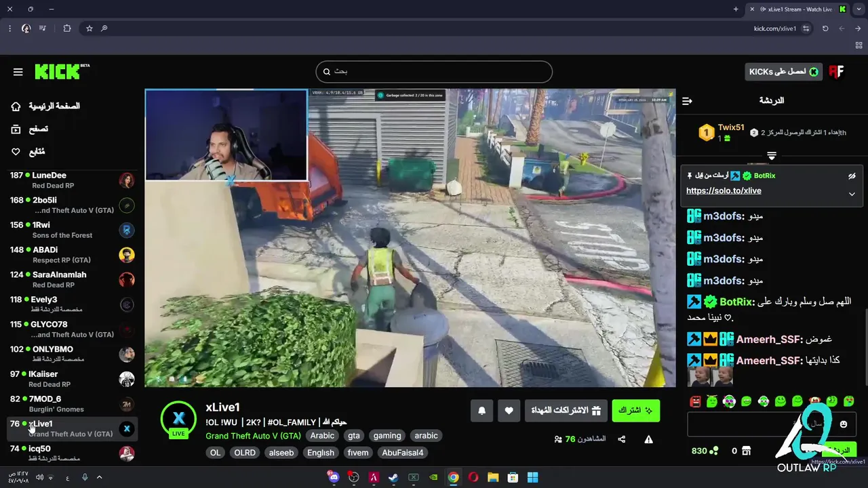Open icq50 channel in sidebar
Screen dimensions: 868x488
71,453
